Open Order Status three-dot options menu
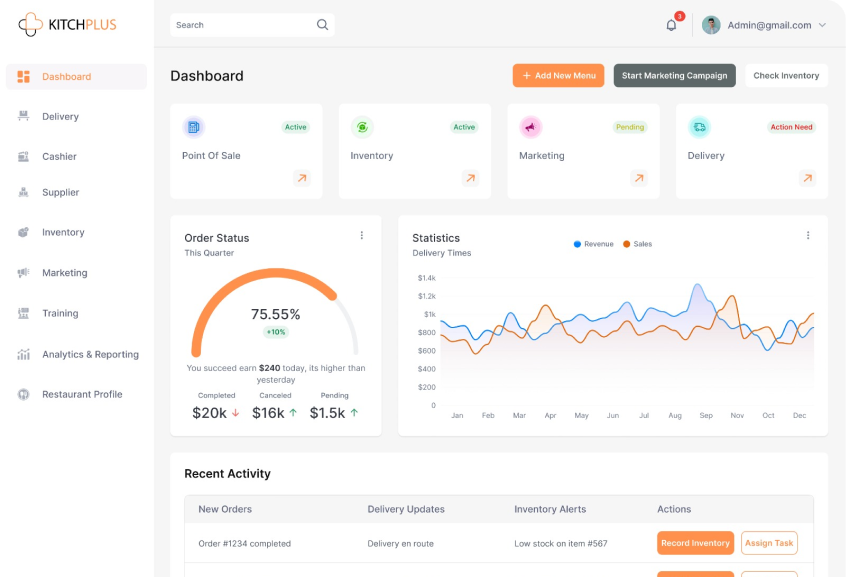 click(362, 235)
